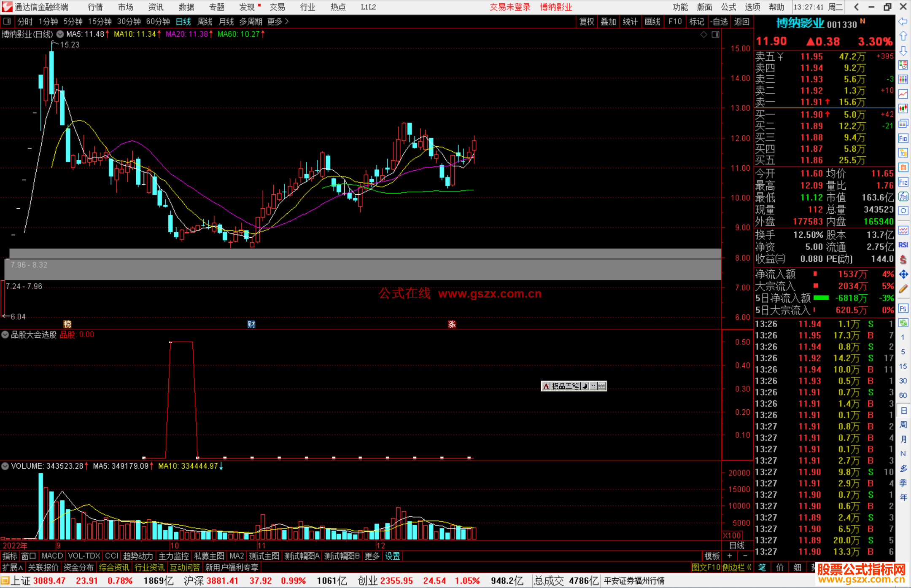Open the 行情 menu
The image size is (911, 588).
[x=95, y=7]
